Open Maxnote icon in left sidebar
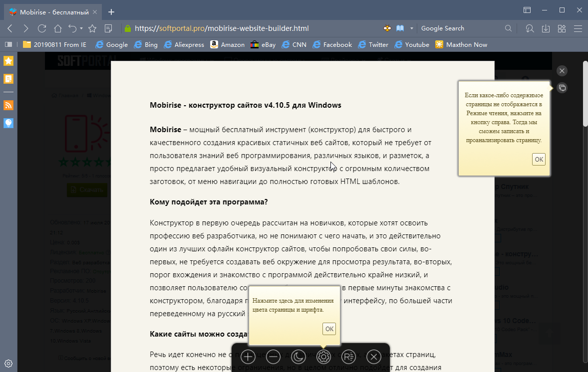Screen dimensions: 588x372 tap(8, 79)
